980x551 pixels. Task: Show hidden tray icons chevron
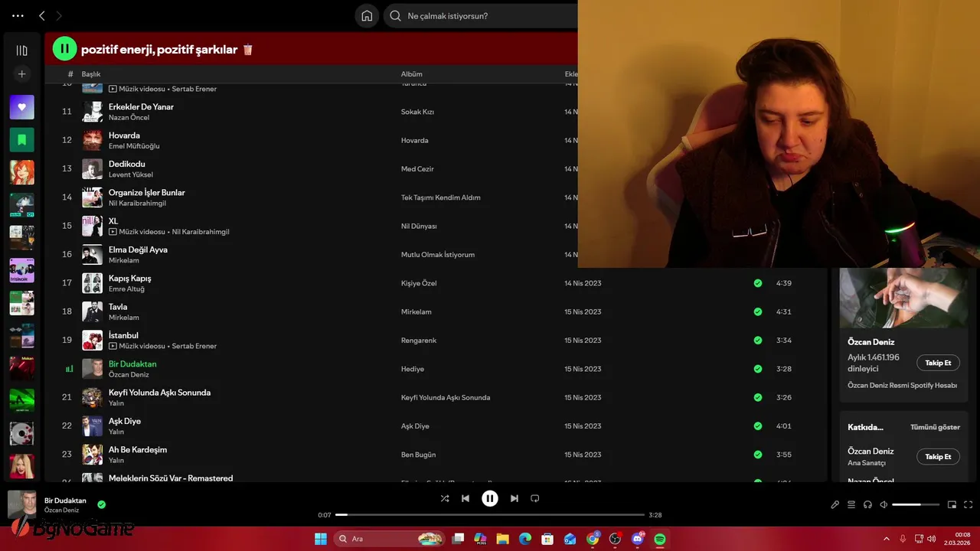[887, 539]
